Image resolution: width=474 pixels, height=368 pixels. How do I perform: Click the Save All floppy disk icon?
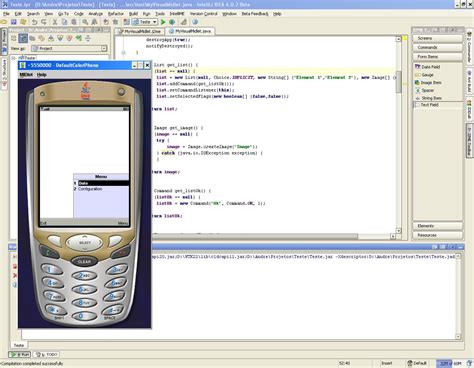coord(14,22)
